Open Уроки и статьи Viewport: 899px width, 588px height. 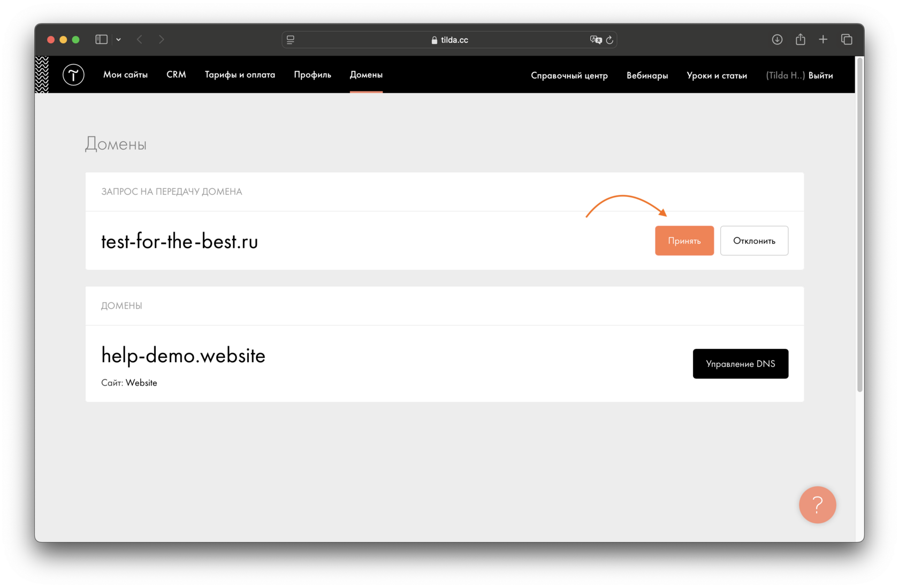[717, 75]
